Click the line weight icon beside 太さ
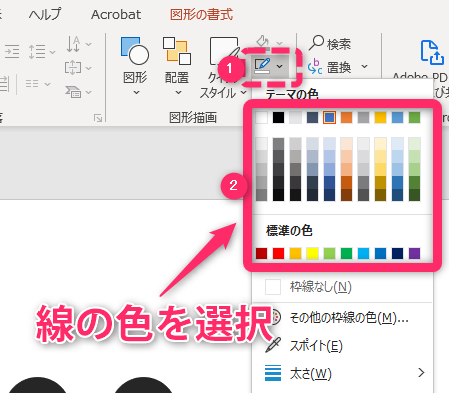Image resolution: width=449 pixels, height=393 pixels. pos(273,373)
